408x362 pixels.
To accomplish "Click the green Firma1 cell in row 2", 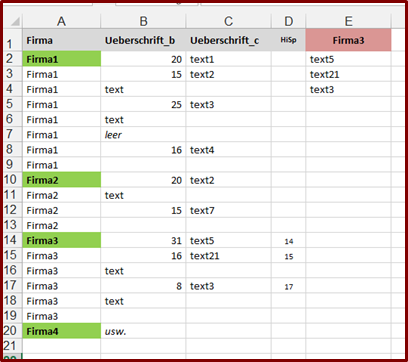I will 62,59.
